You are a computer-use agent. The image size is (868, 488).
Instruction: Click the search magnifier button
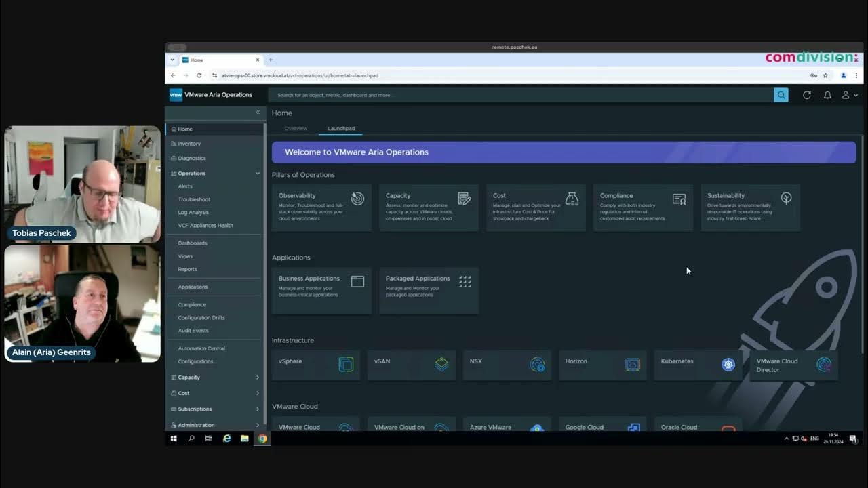781,95
